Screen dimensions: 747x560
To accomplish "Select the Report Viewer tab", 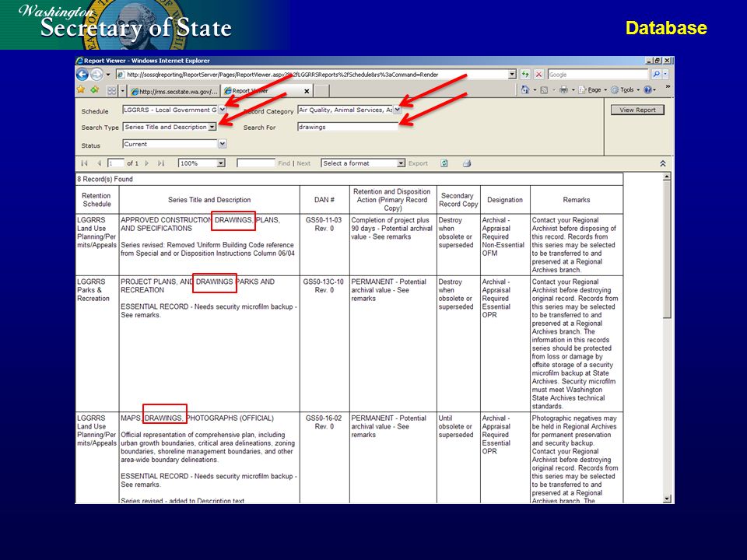I will (x=267, y=90).
